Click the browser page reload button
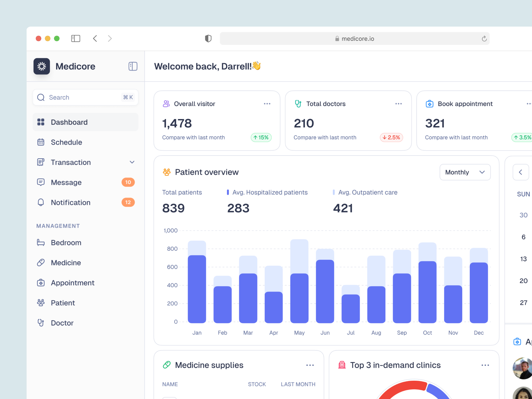The width and height of the screenshot is (532, 399). tap(484, 38)
